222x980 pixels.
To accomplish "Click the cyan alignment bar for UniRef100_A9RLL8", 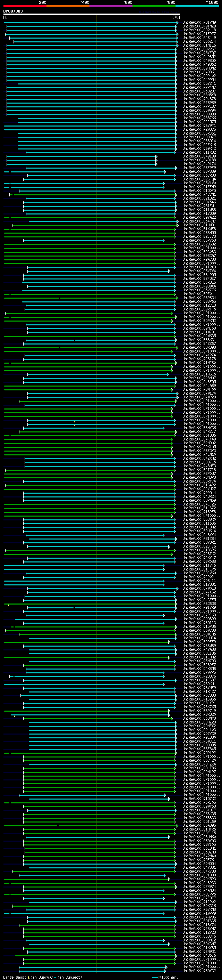I will [x=92, y=30].
